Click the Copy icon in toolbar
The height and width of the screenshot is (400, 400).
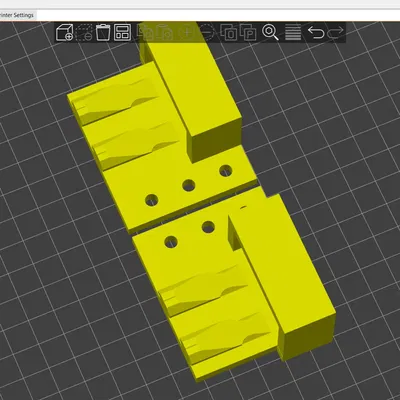point(145,32)
